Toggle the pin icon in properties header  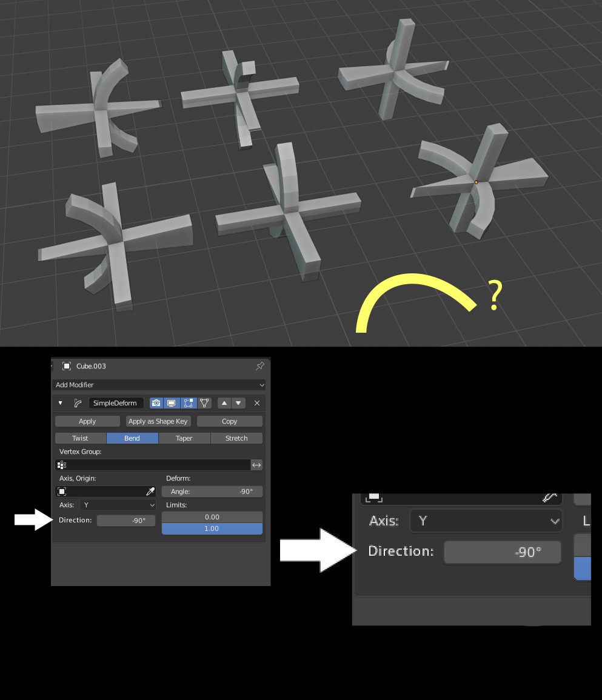coord(260,366)
